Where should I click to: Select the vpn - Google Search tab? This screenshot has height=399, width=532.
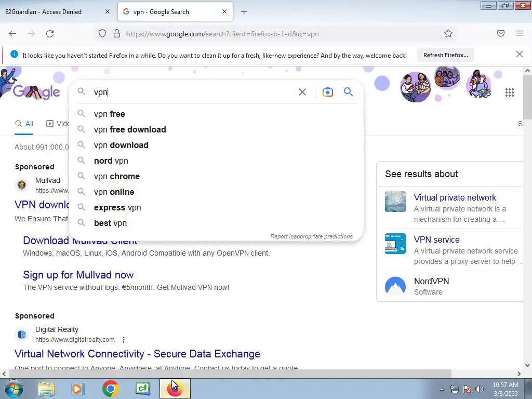(x=176, y=12)
